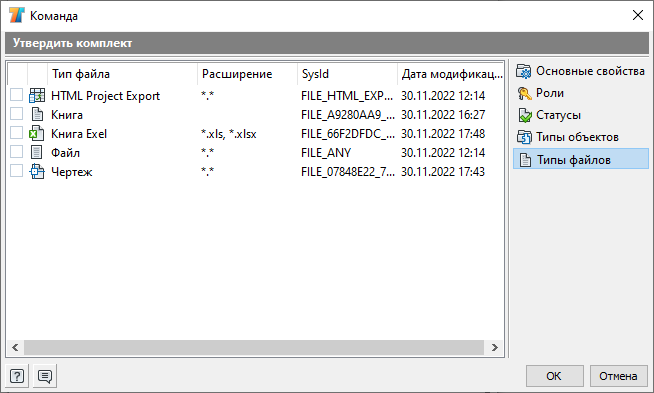This screenshot has height=393, width=654.
Task: Click the Отмена button
Action: [x=619, y=376]
